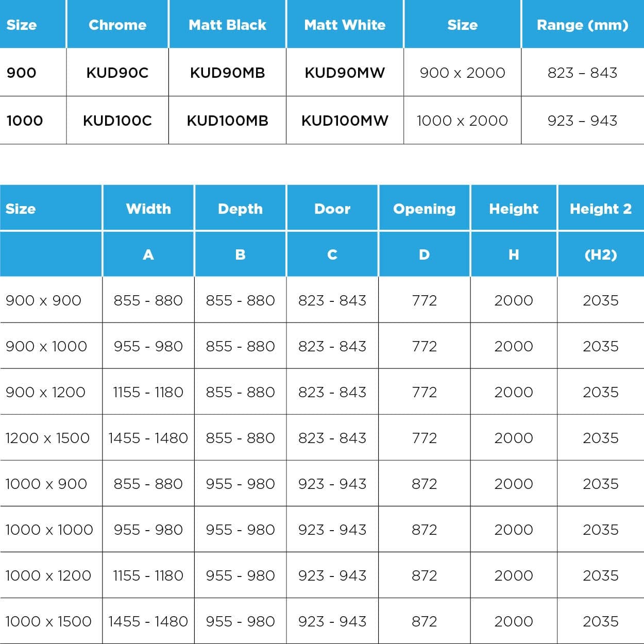Select the 1000 x 1000 row label
The height and width of the screenshot is (644, 644).
(x=49, y=530)
